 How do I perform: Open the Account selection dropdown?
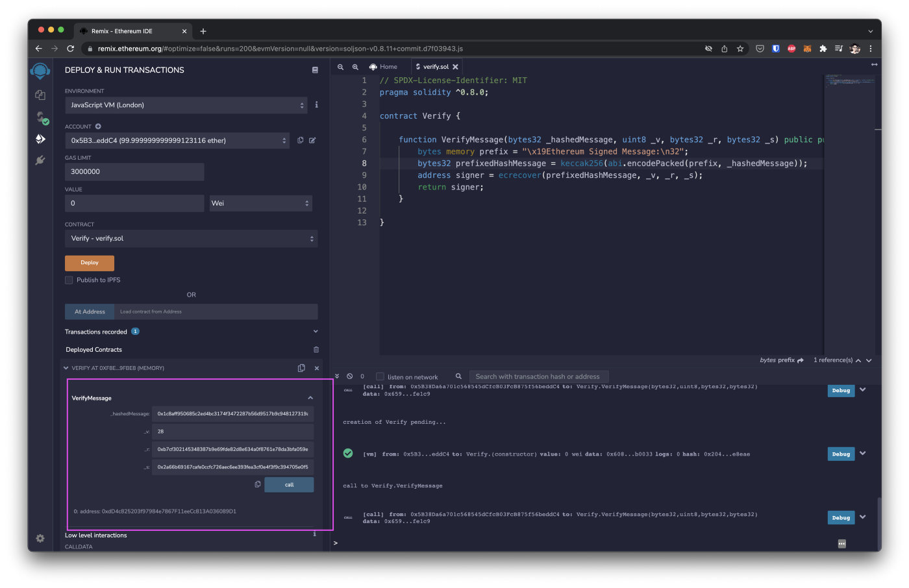click(177, 140)
